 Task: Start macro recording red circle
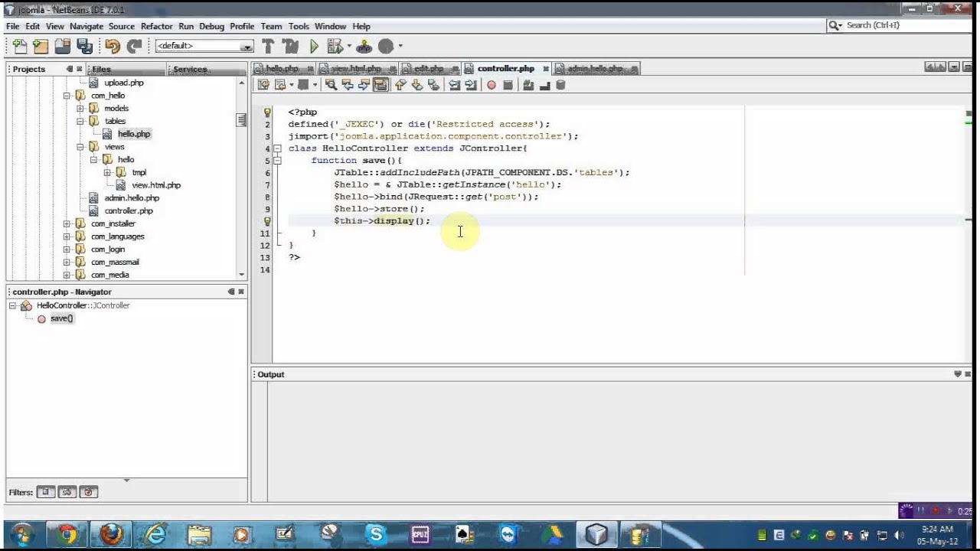tap(492, 85)
